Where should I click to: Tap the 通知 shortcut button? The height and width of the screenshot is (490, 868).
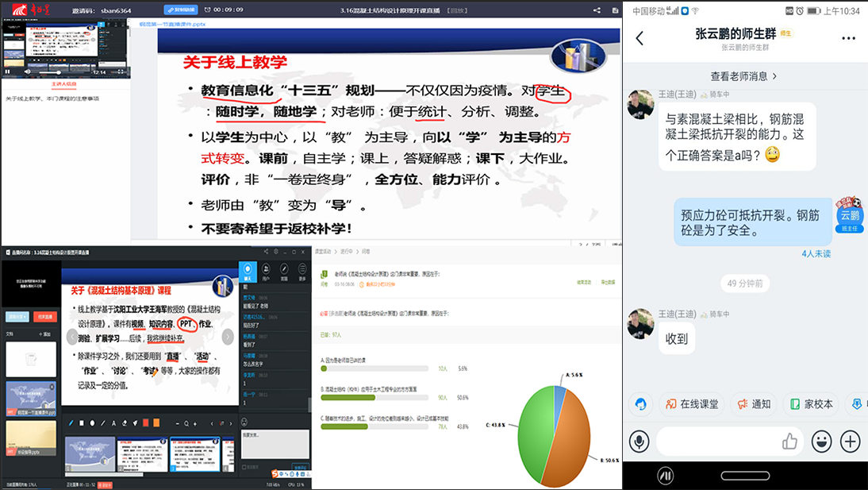pos(753,403)
